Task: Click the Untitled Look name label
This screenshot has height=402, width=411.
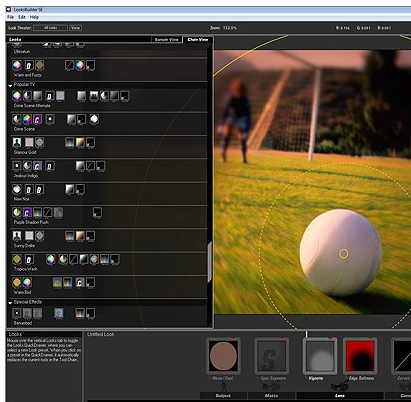Action: (x=101, y=334)
